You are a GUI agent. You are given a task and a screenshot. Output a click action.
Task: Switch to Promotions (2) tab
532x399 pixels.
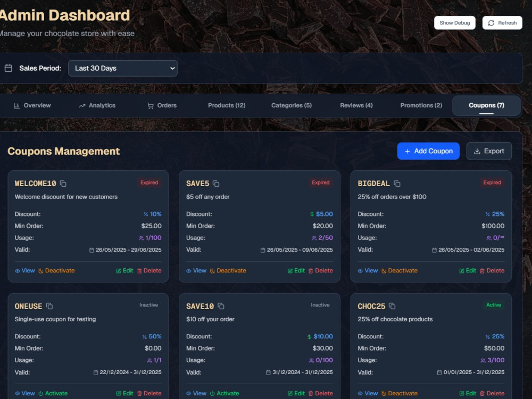421,105
